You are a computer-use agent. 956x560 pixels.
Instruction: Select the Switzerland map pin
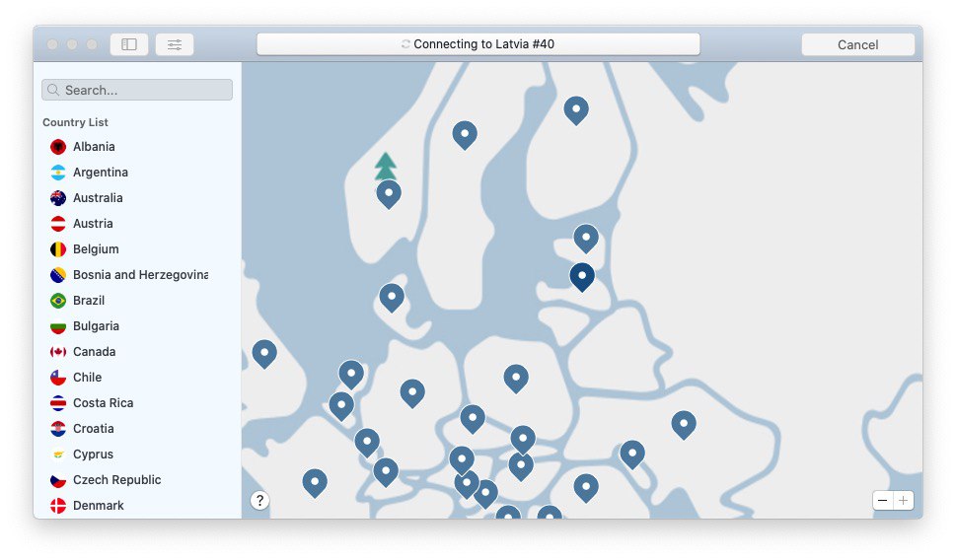pos(386,472)
